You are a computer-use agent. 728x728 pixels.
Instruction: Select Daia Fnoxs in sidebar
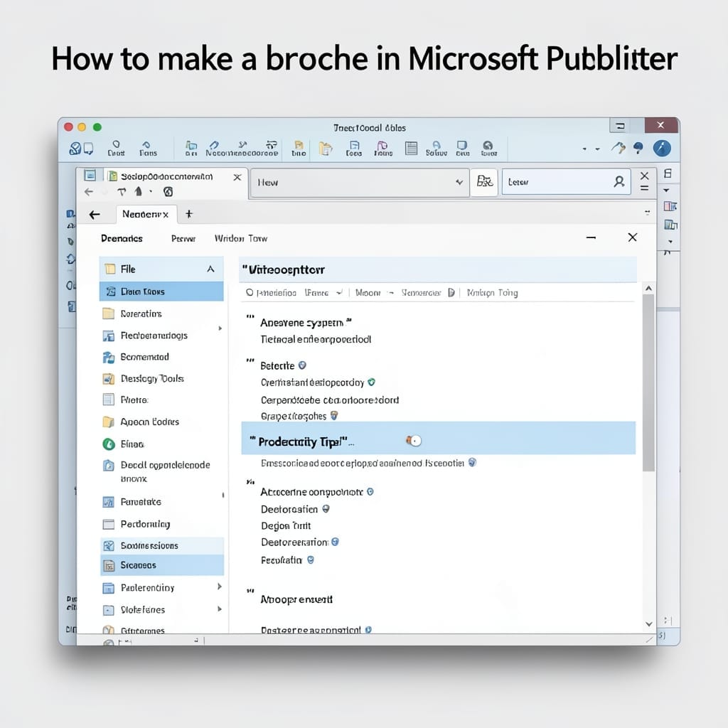161,291
